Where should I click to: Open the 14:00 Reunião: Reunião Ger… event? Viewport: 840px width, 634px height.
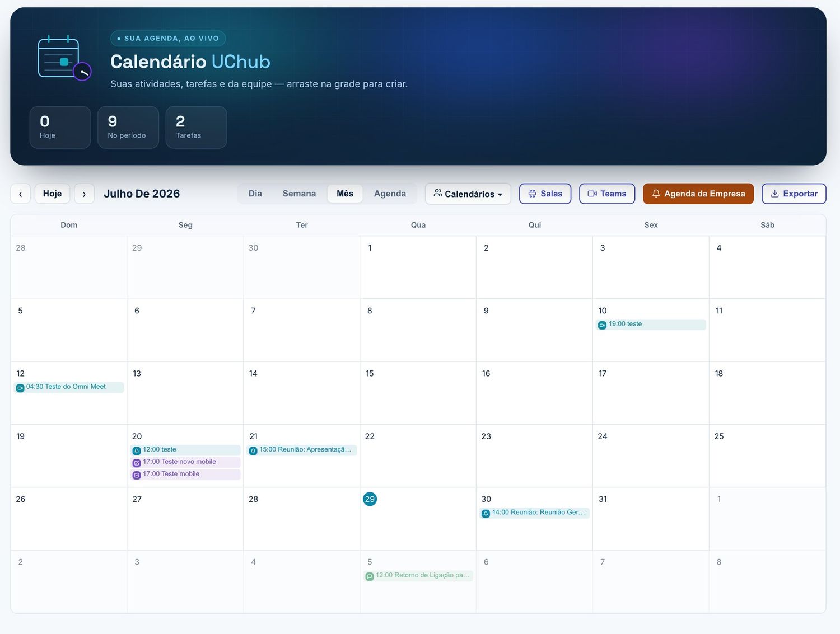click(x=535, y=513)
